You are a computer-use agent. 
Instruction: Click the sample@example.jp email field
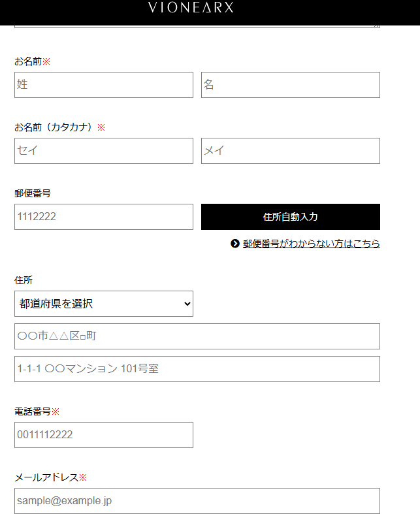point(197,501)
